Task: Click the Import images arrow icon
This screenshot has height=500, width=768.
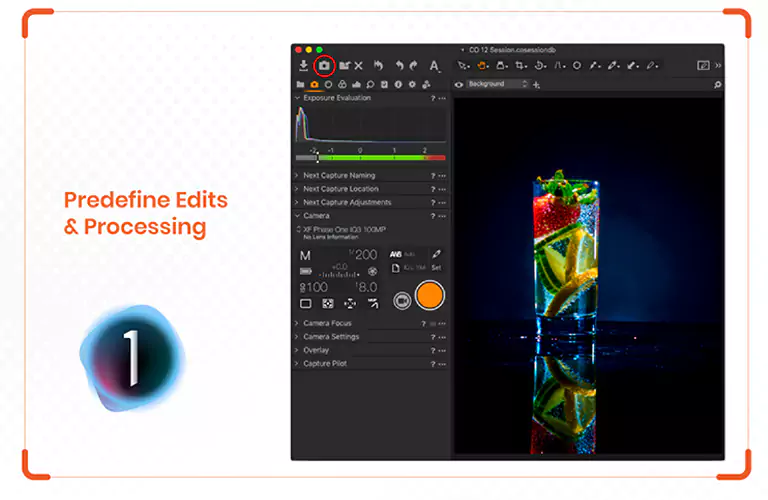Action: tap(304, 66)
